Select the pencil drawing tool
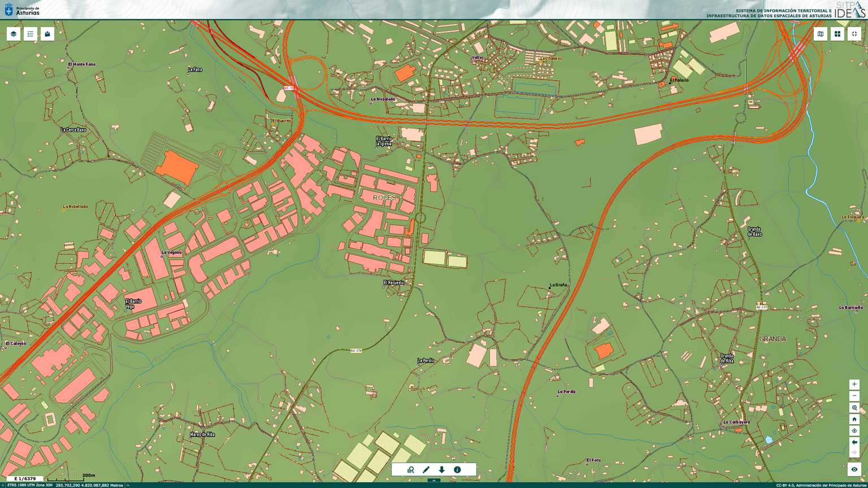 [x=426, y=469]
